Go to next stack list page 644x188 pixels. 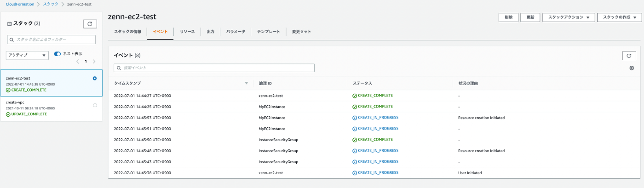94,61
